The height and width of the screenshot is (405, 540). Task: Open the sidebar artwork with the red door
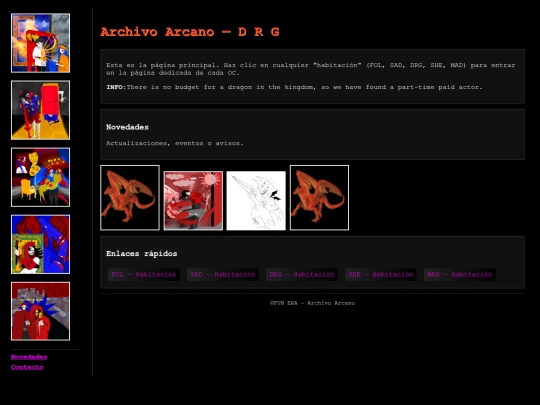tap(40, 110)
